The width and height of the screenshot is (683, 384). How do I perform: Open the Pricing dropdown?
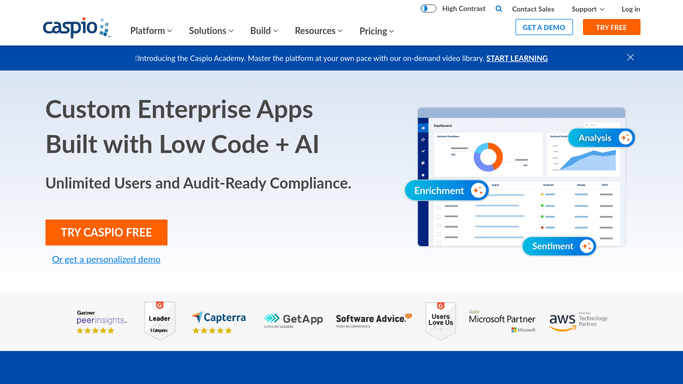coord(377,31)
